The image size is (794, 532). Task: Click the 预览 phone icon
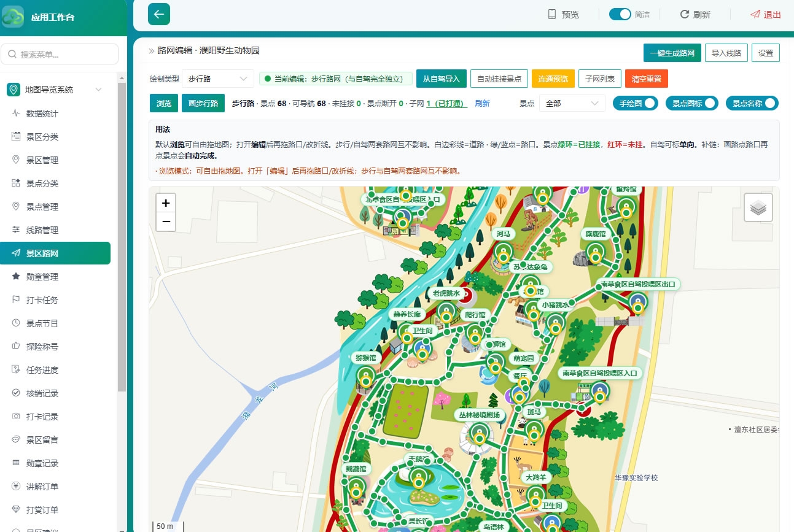551,14
